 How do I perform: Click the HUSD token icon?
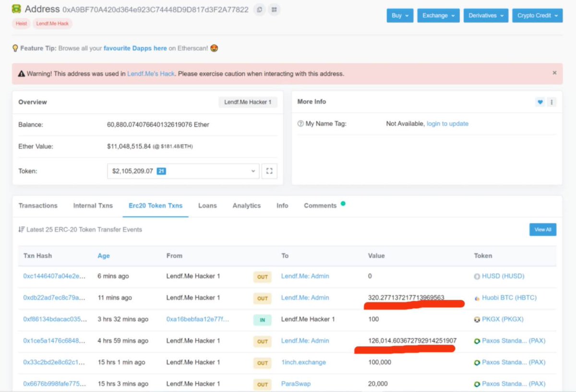pyautogui.click(x=477, y=276)
